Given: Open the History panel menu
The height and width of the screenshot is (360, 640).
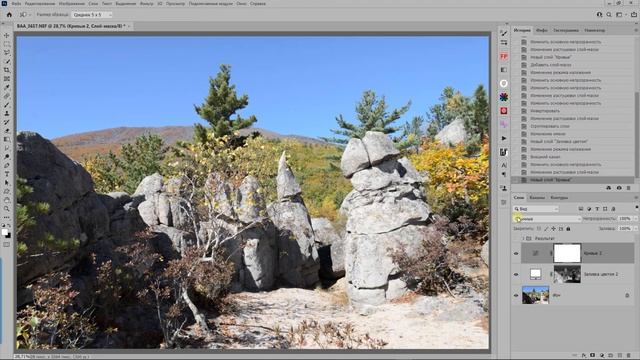Looking at the screenshot, I should pos(636,30).
